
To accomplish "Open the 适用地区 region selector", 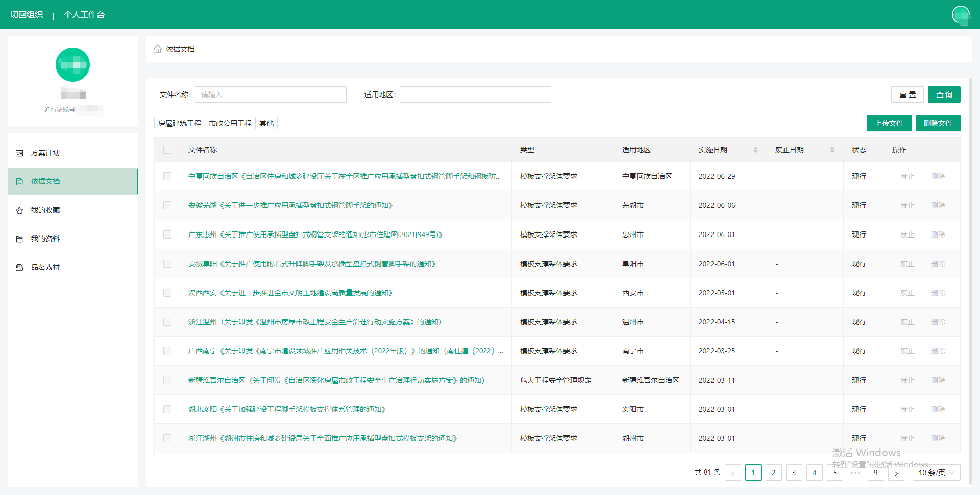I will point(475,95).
